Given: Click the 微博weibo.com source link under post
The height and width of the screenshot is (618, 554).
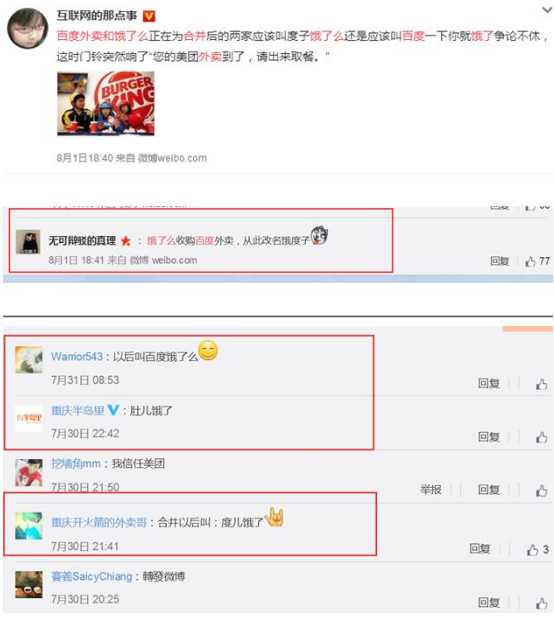Looking at the screenshot, I should tap(172, 158).
